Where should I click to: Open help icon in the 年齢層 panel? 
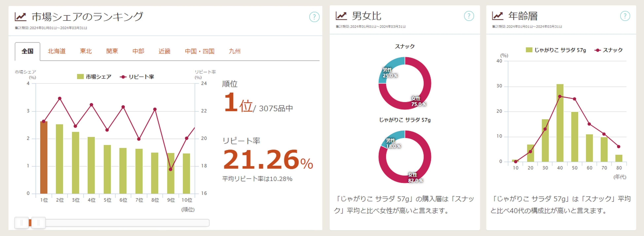(625, 16)
